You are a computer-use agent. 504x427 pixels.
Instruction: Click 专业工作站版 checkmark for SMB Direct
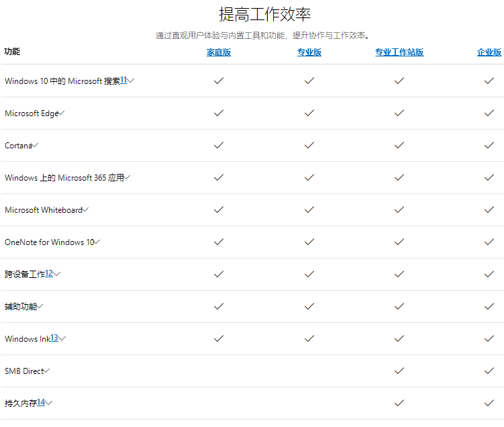coord(399,371)
